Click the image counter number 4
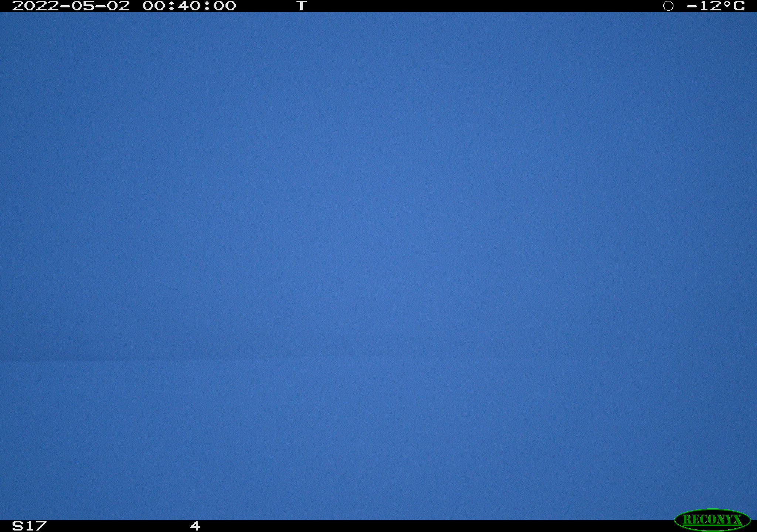The image size is (757, 532). point(195,526)
